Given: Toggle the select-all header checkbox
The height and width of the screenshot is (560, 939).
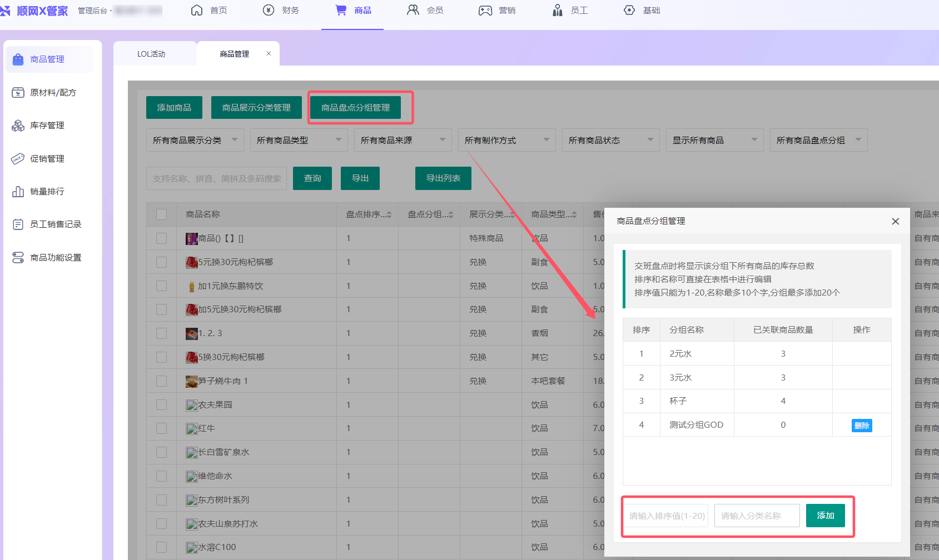Looking at the screenshot, I should (x=162, y=214).
